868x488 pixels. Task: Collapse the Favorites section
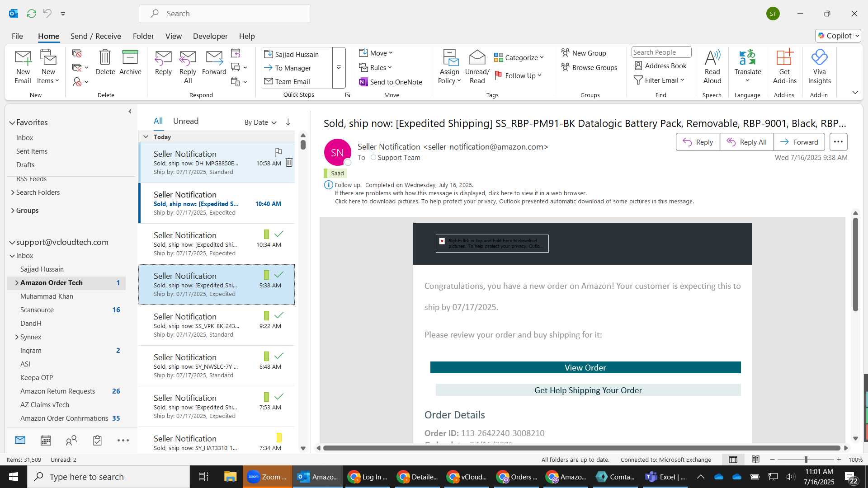12,122
